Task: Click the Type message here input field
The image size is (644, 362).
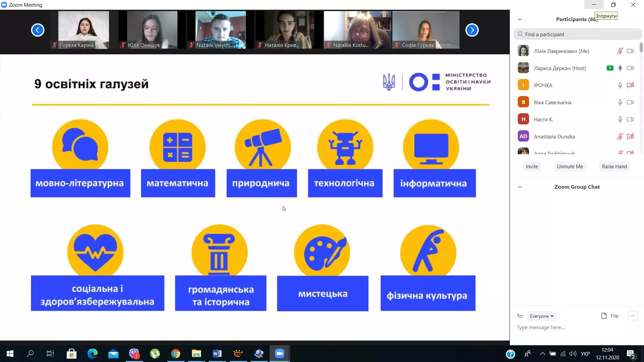Action: (x=553, y=327)
